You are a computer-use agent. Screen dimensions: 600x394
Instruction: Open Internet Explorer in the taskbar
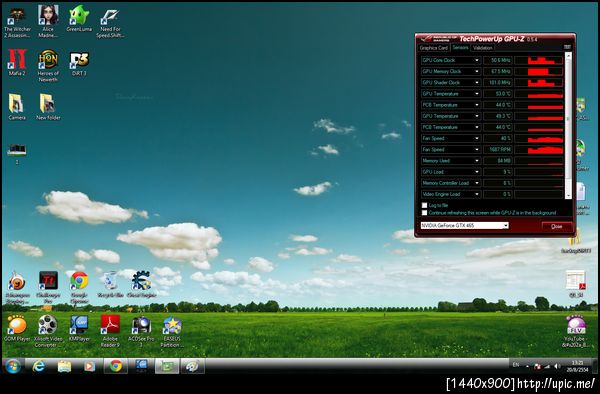tap(39, 366)
